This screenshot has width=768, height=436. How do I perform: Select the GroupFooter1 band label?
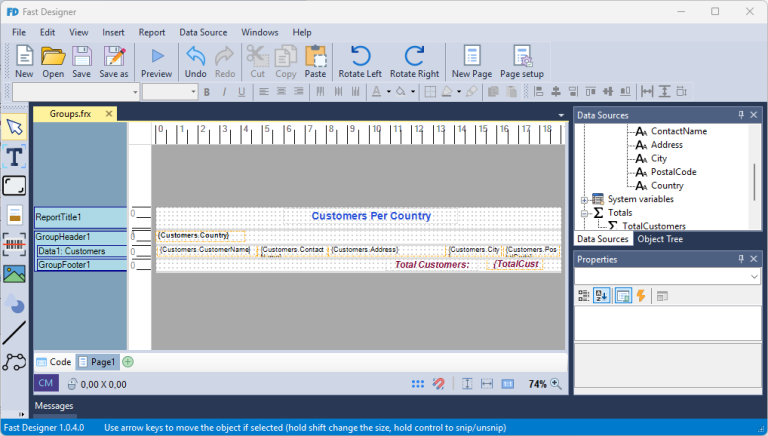point(82,265)
